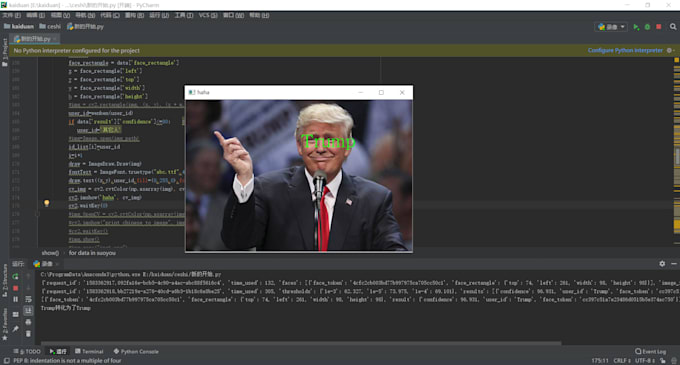The height and width of the screenshot is (365, 680).
Task: Open the run configuration dropdown
Action: tap(611, 27)
